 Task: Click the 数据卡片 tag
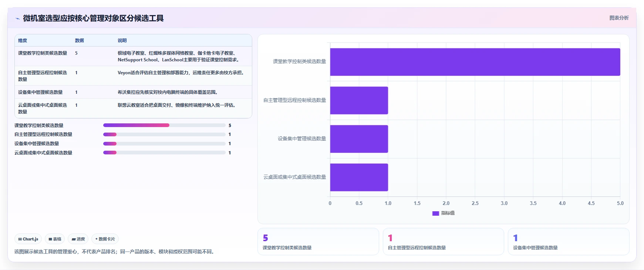tap(105, 239)
